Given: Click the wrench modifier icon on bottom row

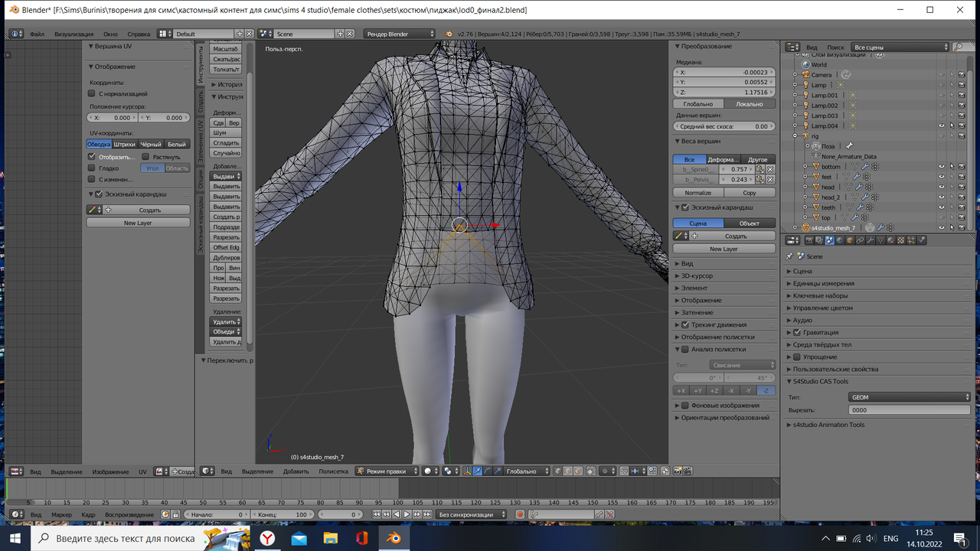Looking at the screenshot, I should coord(866,166).
